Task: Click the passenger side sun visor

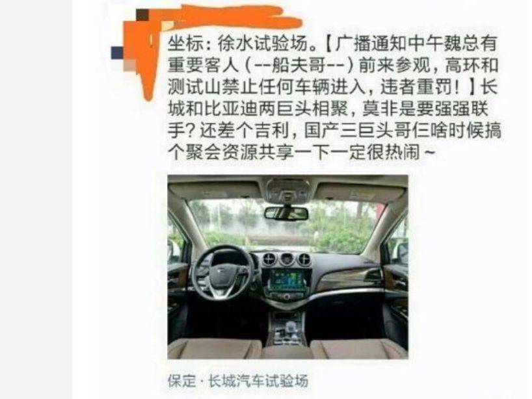Action: pyautogui.click(x=361, y=192)
